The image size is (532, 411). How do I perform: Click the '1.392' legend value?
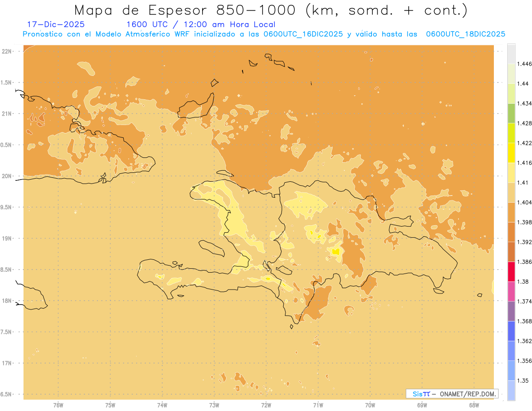[x=524, y=242]
